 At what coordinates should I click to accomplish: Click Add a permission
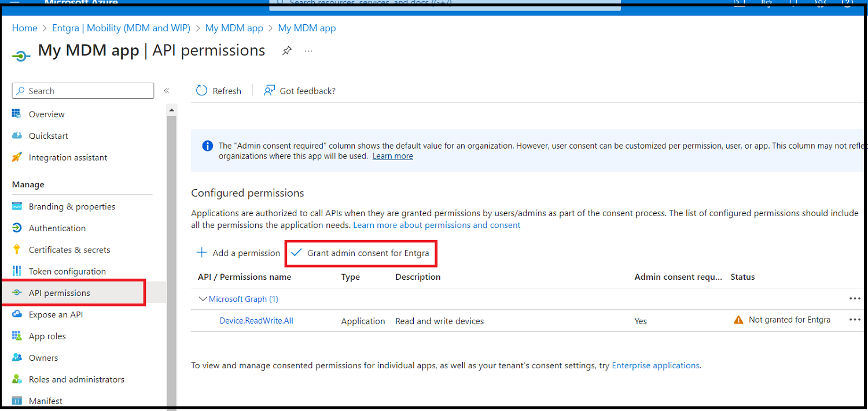click(x=238, y=253)
